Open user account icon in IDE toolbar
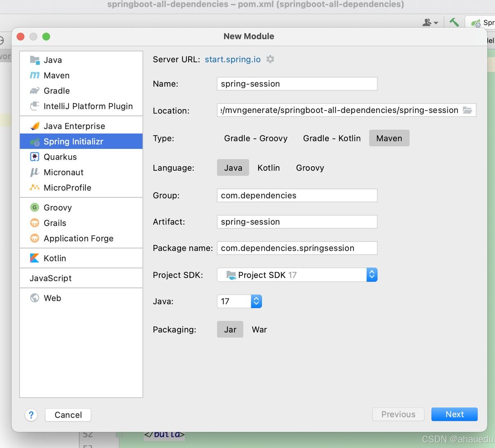495x448 pixels. [430, 22]
